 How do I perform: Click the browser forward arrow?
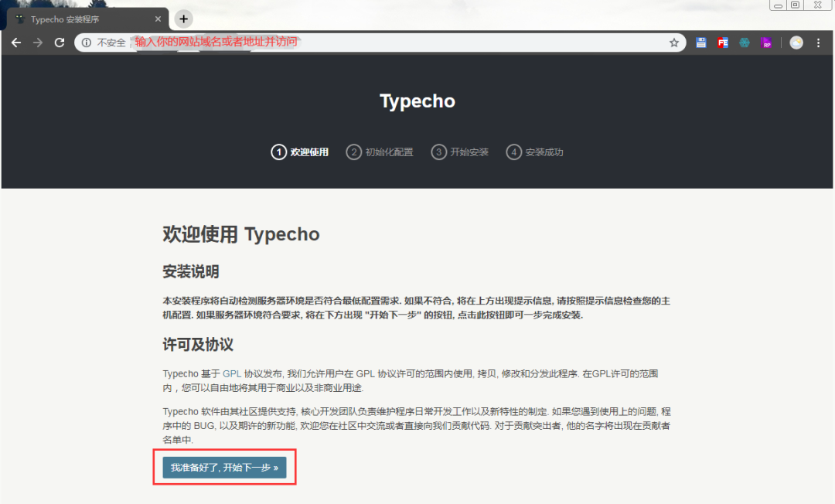tap(38, 43)
